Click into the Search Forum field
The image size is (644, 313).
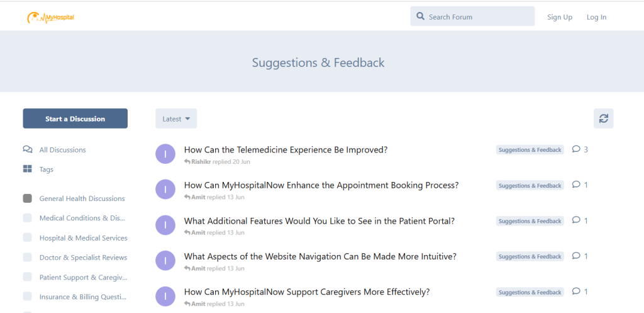478,17
